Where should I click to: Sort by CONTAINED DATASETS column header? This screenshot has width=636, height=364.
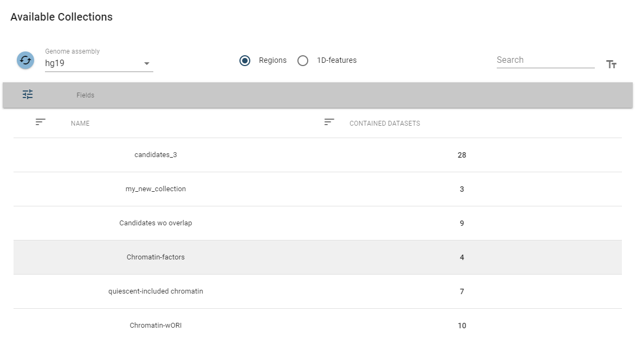[385, 123]
